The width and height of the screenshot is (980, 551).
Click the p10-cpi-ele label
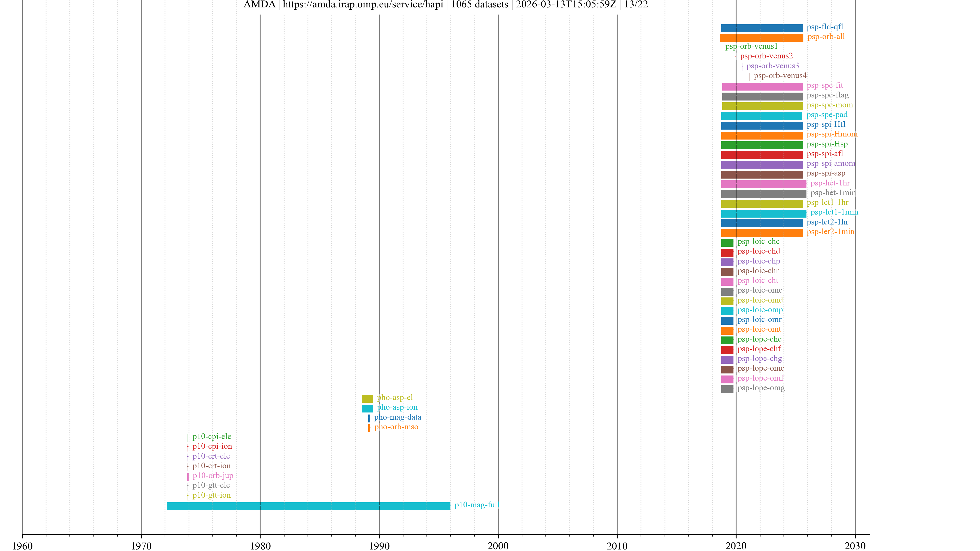(x=212, y=436)
